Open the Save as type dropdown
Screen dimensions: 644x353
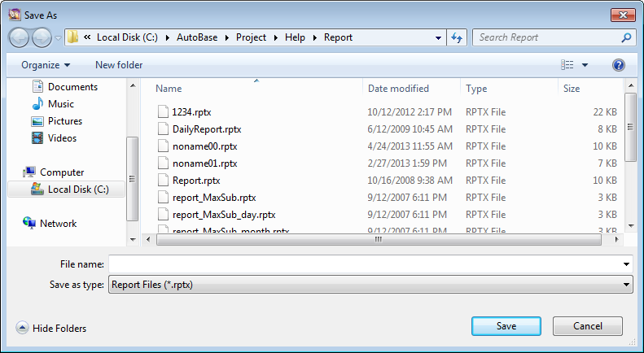pos(370,285)
